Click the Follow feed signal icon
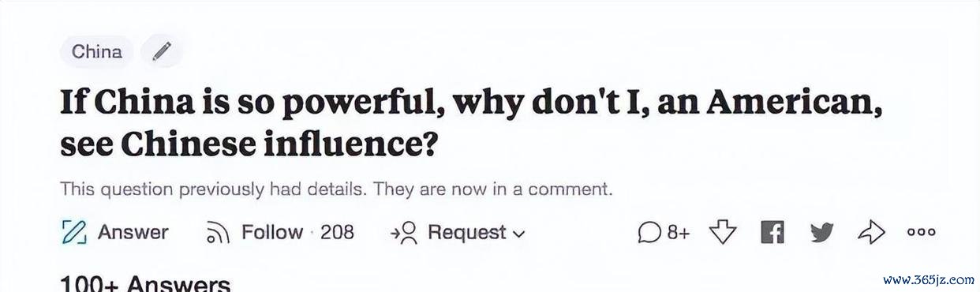This screenshot has height=292, width=980. tap(217, 233)
